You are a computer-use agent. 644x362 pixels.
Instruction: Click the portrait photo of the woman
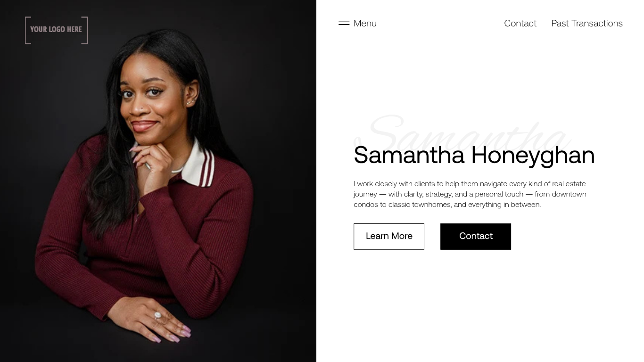click(158, 181)
